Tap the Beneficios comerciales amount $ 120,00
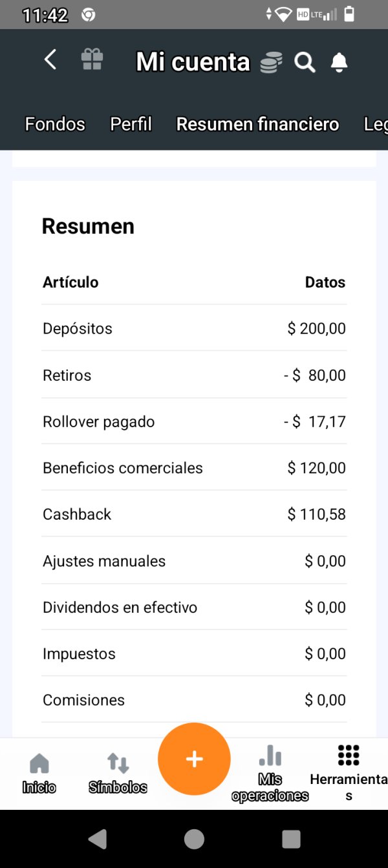This screenshot has width=388, height=868. (x=316, y=468)
